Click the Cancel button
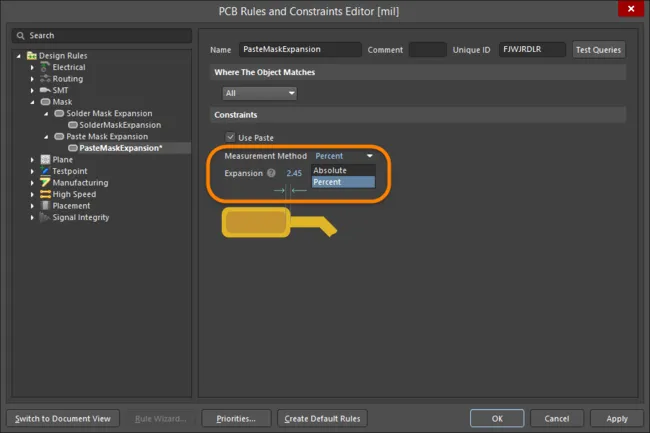650x433 pixels. coord(557,418)
